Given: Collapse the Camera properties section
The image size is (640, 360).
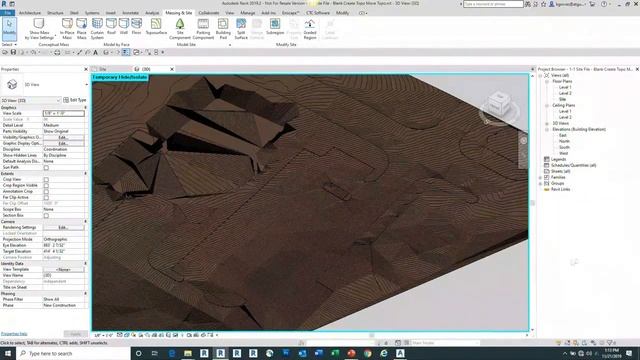Looking at the screenshot, I should 85,221.
